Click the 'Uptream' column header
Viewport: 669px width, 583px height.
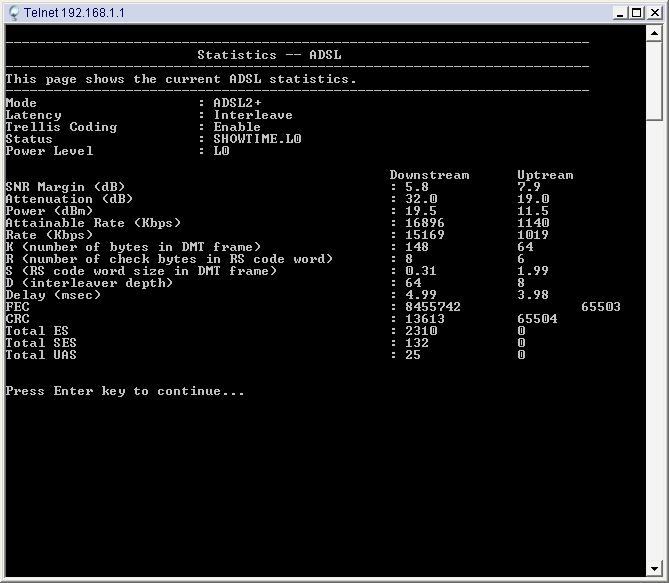tap(545, 175)
